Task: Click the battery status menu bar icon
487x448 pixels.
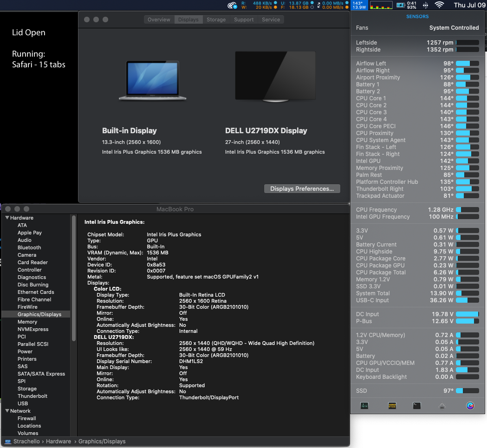Action: tap(401, 5)
